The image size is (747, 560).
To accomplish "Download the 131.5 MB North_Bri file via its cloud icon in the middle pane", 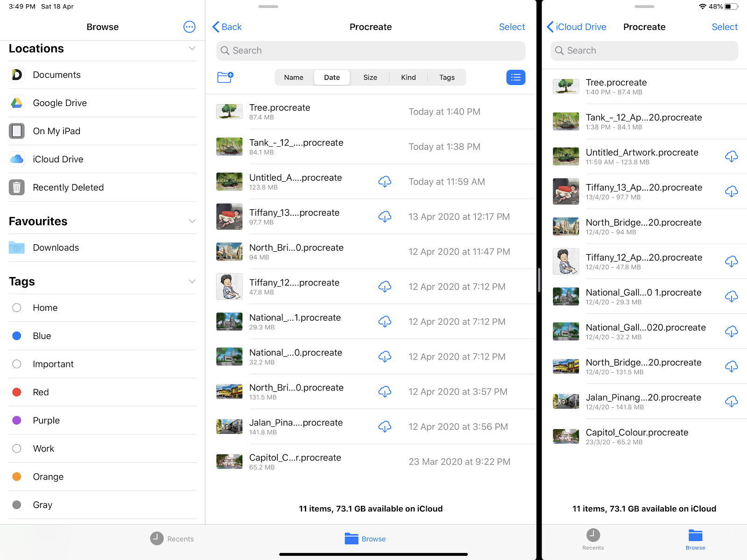I will tap(385, 392).
